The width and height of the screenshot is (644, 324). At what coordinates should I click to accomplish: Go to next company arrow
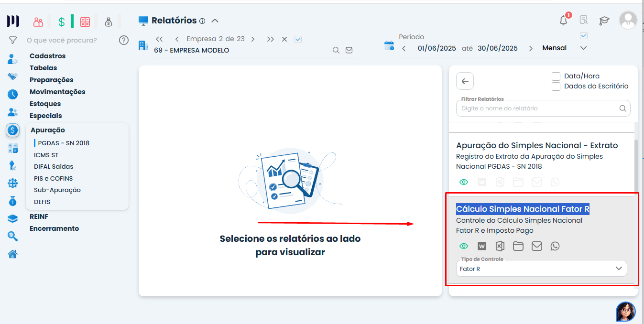click(x=253, y=39)
